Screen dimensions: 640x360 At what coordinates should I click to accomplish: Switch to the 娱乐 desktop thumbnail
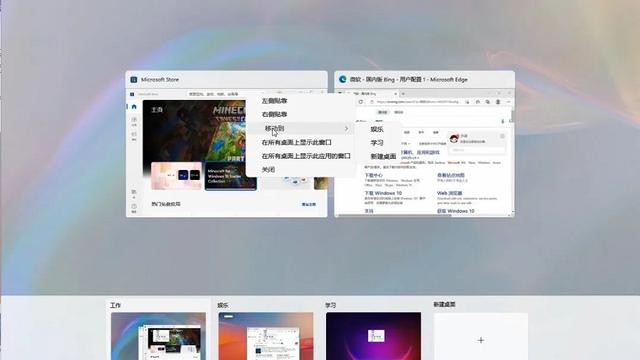pos(266,336)
